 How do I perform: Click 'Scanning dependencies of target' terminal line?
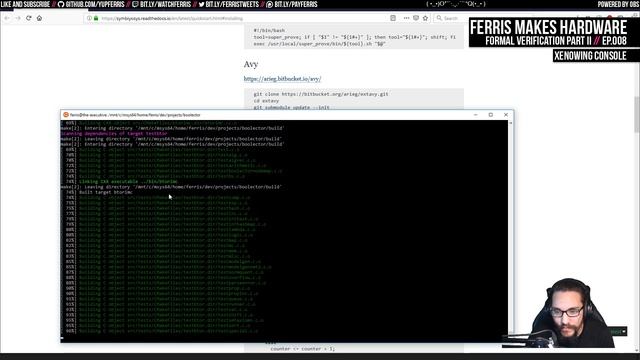click(x=114, y=133)
